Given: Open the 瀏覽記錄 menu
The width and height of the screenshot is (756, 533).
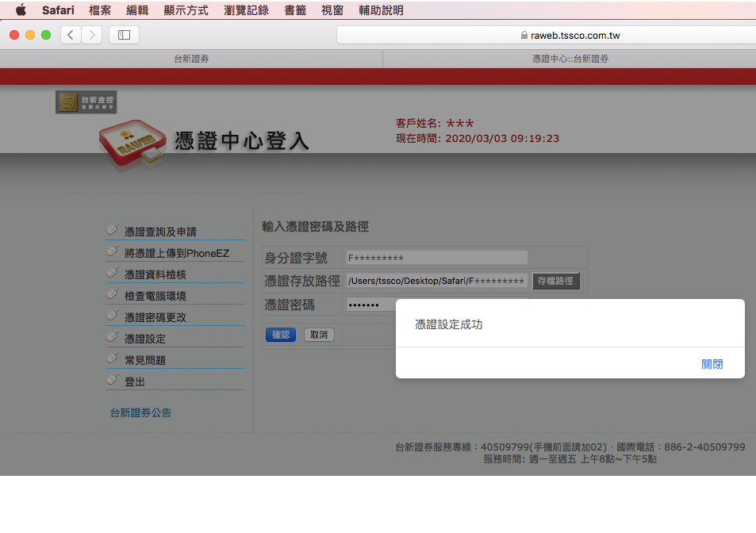Looking at the screenshot, I should point(247,10).
